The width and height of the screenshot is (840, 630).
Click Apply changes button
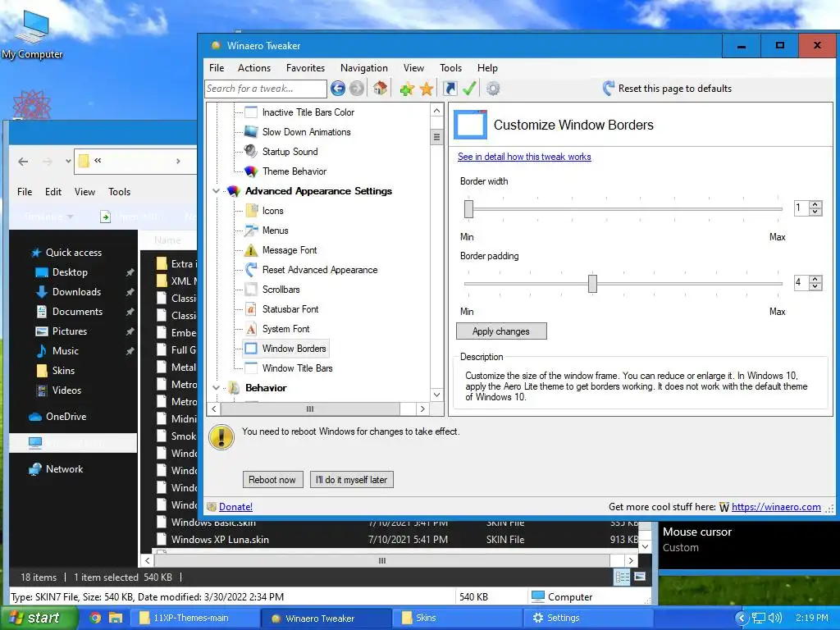click(x=501, y=331)
